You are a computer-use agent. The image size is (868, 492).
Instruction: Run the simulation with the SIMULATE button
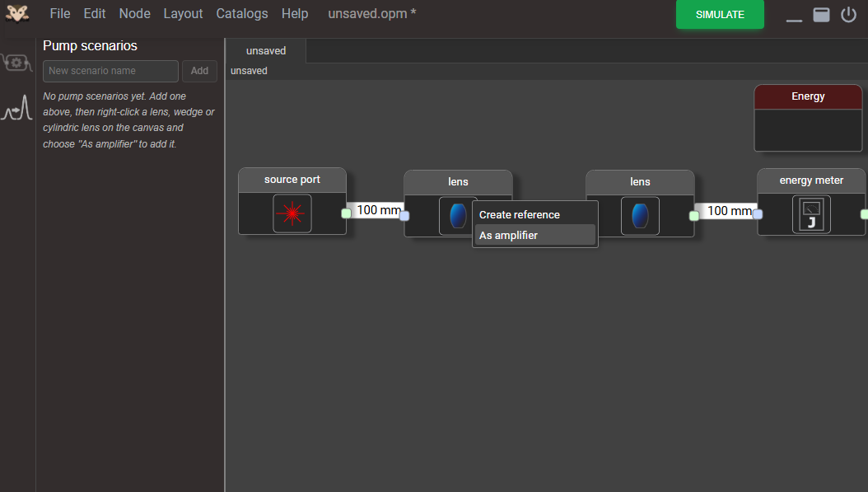(x=720, y=14)
